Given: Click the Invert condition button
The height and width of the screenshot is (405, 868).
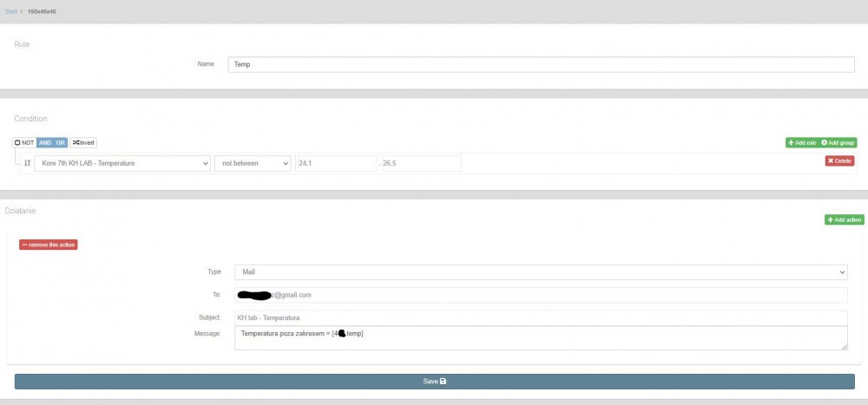Looking at the screenshot, I should tap(82, 142).
